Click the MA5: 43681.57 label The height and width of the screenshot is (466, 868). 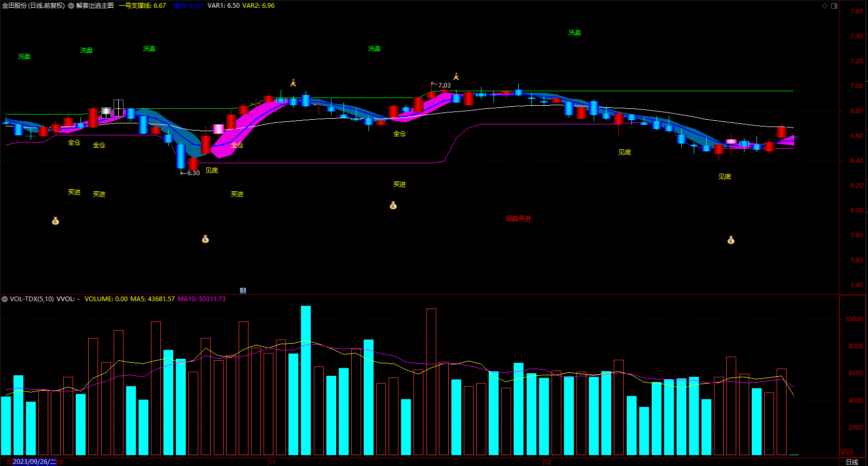pyautogui.click(x=153, y=299)
